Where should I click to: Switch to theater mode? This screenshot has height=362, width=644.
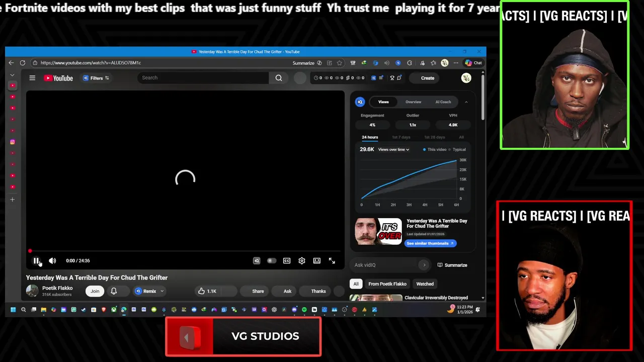click(x=317, y=260)
